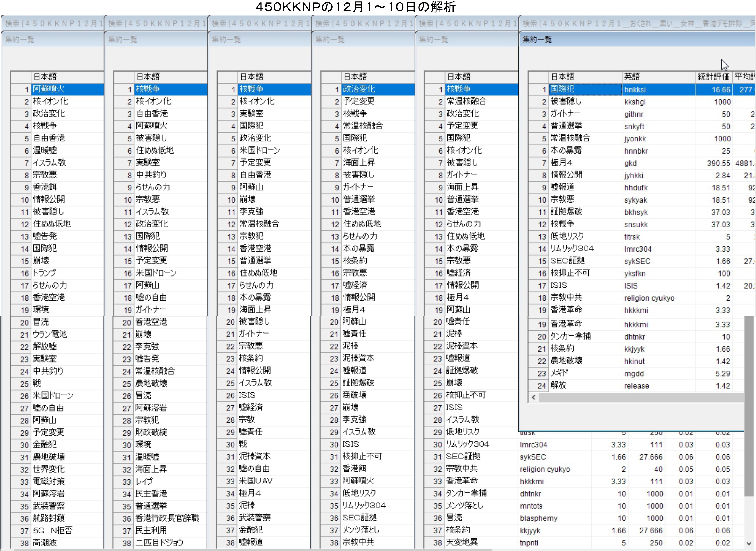Select the 5G N拒否 entry
This screenshot has width=756, height=551.
click(53, 530)
